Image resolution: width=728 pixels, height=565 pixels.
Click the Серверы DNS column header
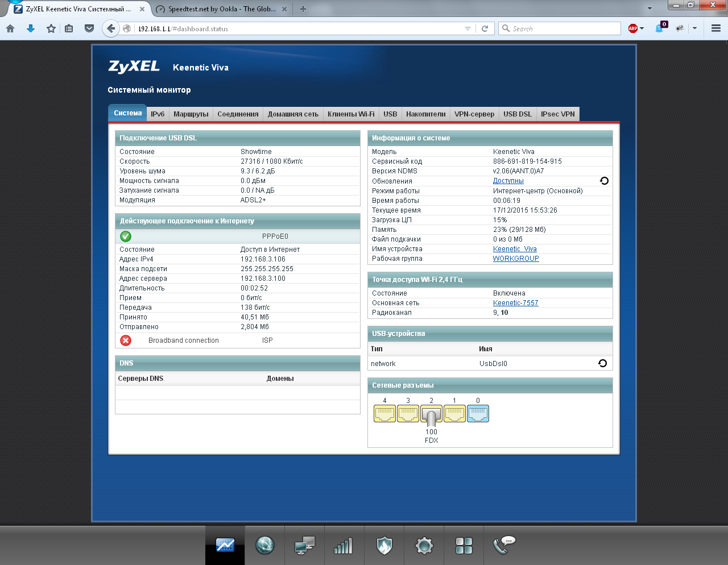click(140, 379)
